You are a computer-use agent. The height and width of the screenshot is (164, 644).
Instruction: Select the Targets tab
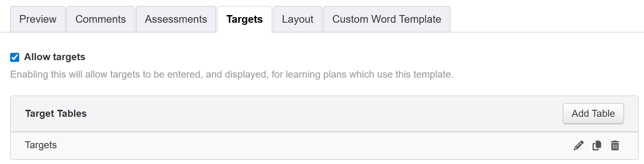coord(244,19)
